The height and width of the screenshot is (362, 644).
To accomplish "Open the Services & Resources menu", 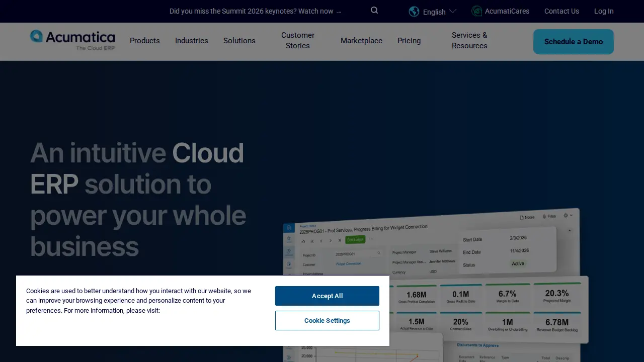I will [x=469, y=40].
